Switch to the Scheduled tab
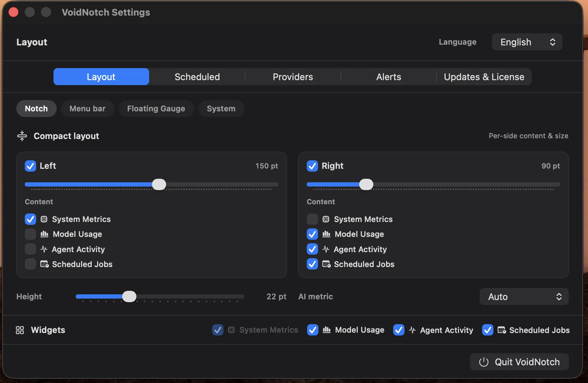Image resolution: width=588 pixels, height=383 pixels. pos(197,77)
